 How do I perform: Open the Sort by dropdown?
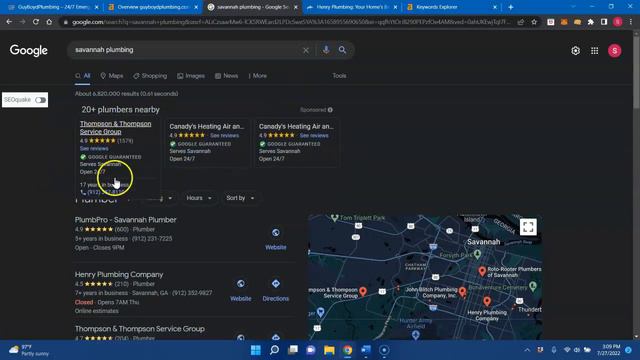click(x=240, y=198)
